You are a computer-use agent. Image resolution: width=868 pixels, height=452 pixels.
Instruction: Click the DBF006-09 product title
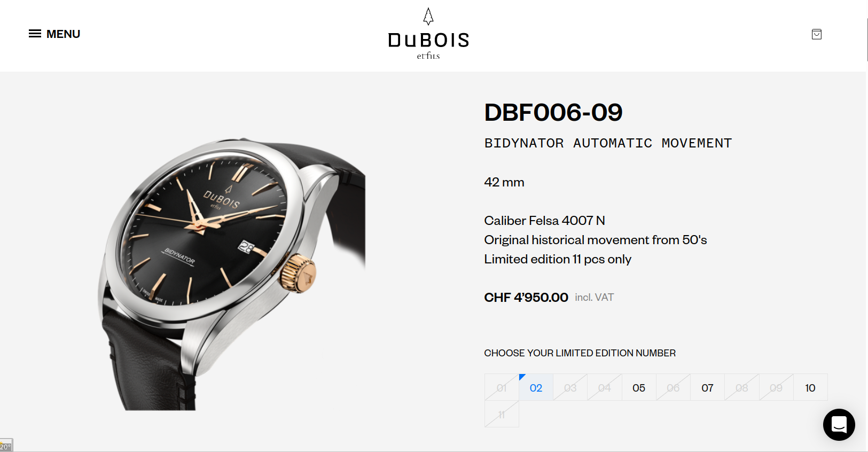pos(553,112)
